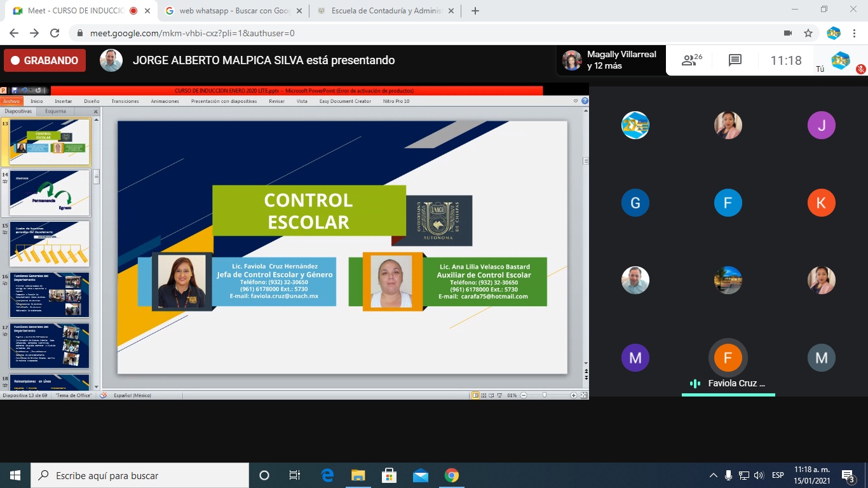Image resolution: width=868 pixels, height=488 pixels.
Task: Show hidden system tray icons
Action: click(714, 475)
